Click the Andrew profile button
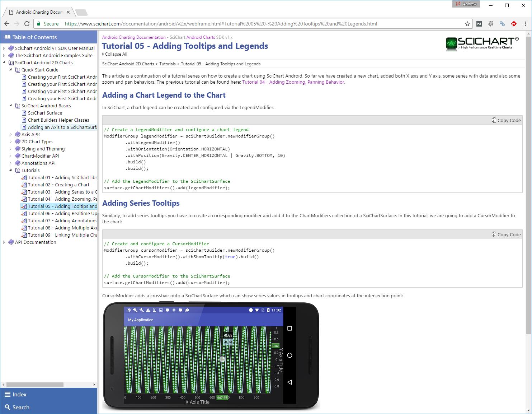The image size is (532, 414). coord(466,4)
